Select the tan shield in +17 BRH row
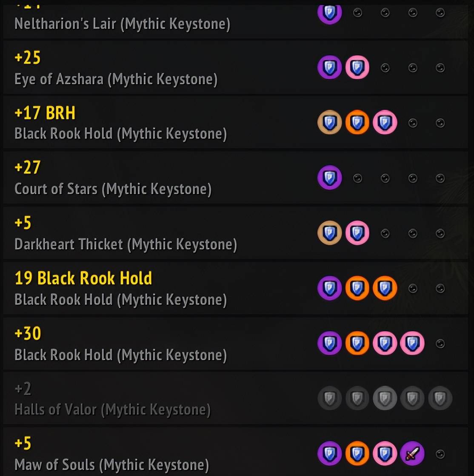The height and width of the screenshot is (476, 474). [329, 123]
